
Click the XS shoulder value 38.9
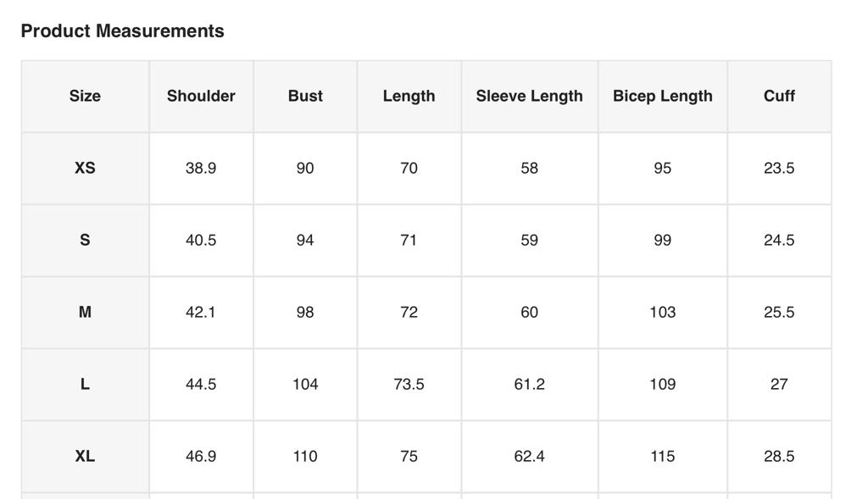coord(201,168)
